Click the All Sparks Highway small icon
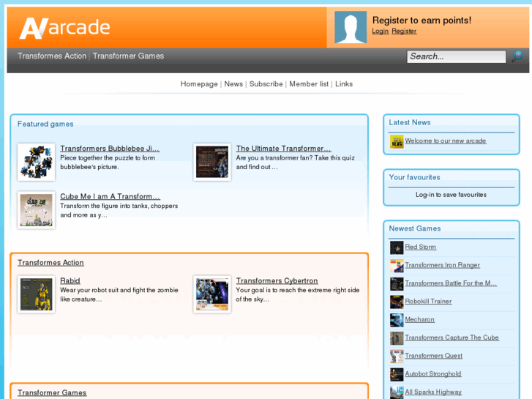This screenshot has width=532, height=399. click(x=397, y=392)
